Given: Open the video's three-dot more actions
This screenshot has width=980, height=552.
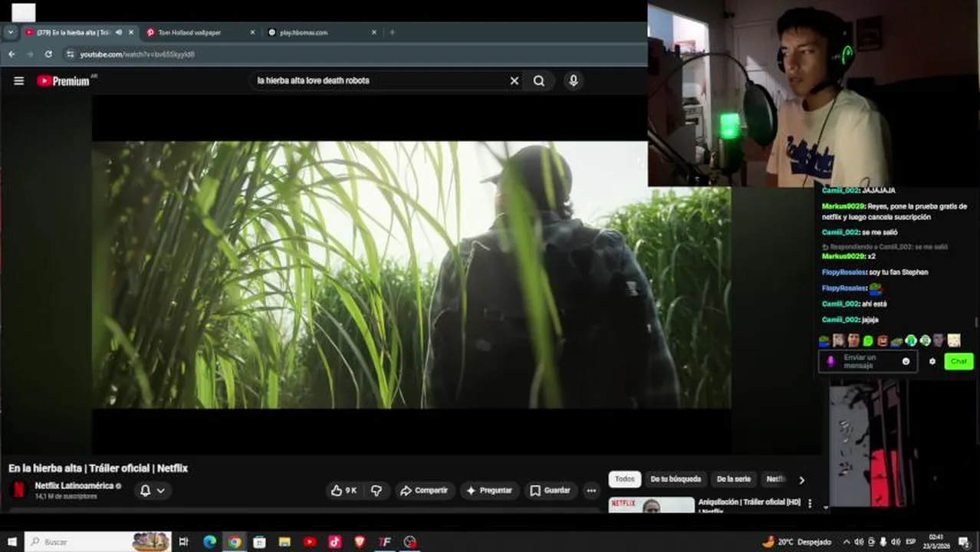Looking at the screenshot, I should tap(591, 490).
